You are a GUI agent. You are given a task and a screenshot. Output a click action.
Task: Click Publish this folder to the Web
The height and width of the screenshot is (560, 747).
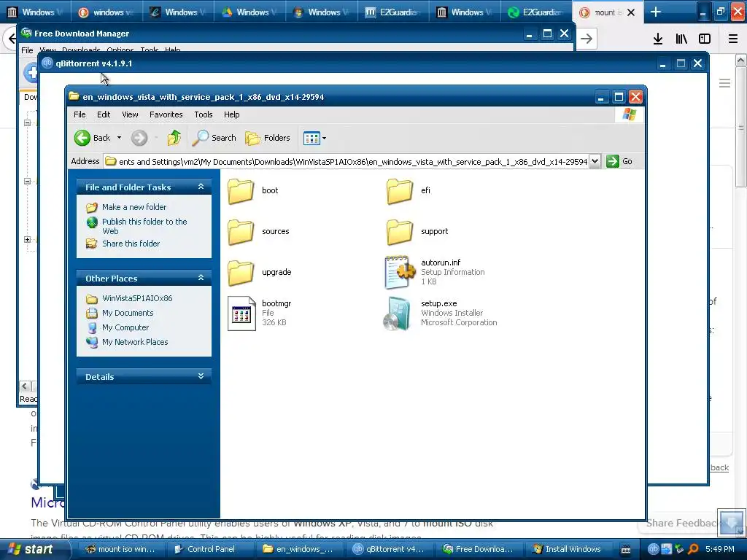tap(144, 226)
